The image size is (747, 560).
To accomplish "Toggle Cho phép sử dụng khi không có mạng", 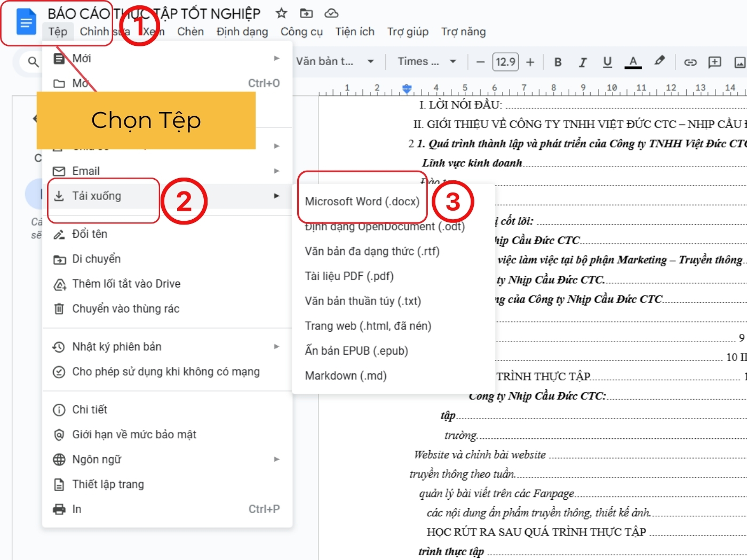I will [x=167, y=372].
